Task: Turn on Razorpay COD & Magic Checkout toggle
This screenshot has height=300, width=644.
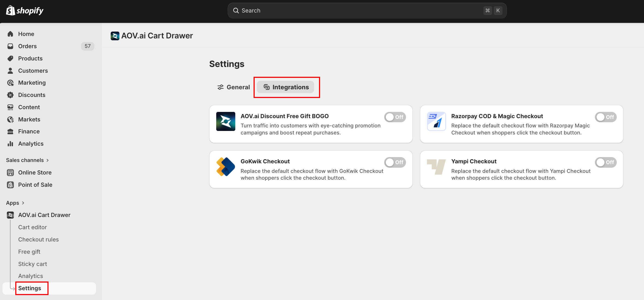Action: [x=606, y=117]
